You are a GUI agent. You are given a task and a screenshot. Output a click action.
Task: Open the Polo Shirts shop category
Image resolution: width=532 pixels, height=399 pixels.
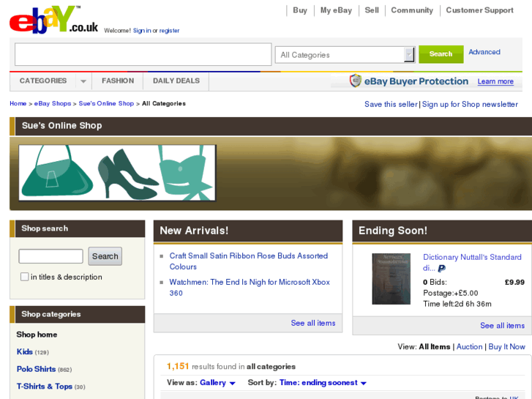[37, 369]
